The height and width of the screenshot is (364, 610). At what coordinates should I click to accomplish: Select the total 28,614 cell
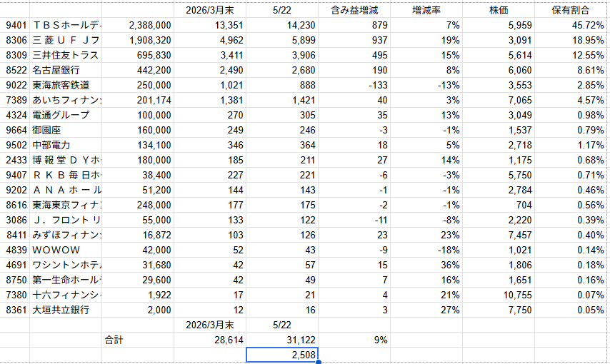[x=210, y=340]
